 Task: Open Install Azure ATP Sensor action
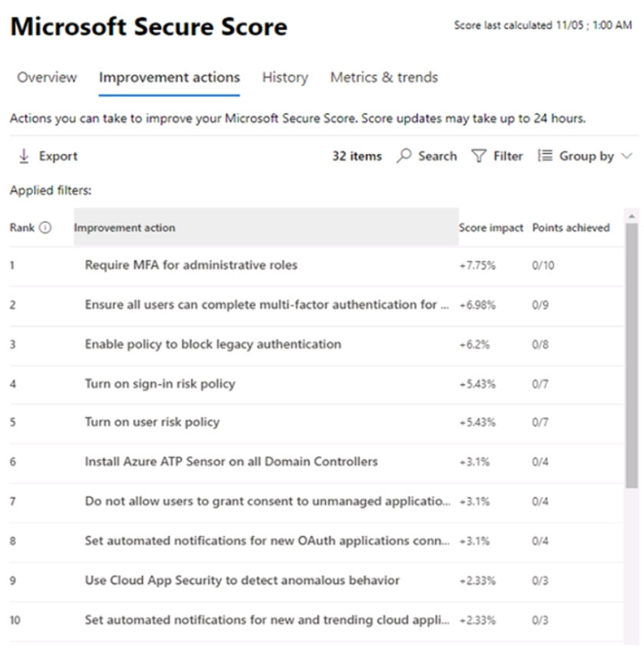[232, 461]
